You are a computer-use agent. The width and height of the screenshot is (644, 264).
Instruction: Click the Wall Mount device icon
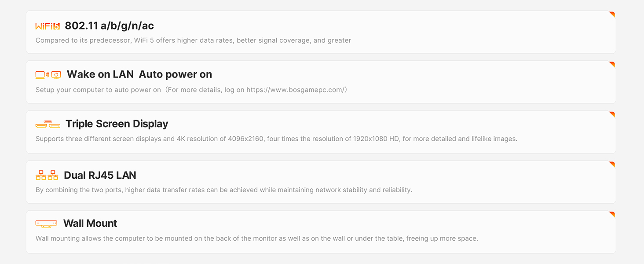pyautogui.click(x=46, y=224)
